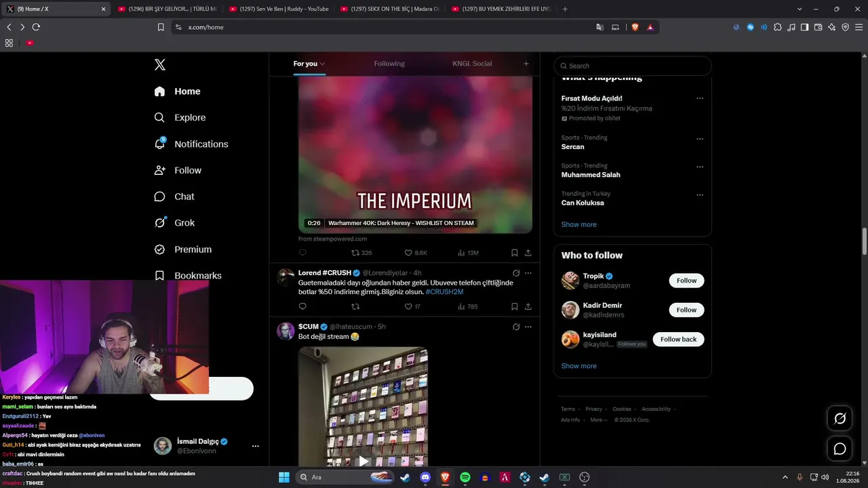868x488 pixels.
Task: Click the page vertical scrollbar thumb
Action: tap(865, 242)
